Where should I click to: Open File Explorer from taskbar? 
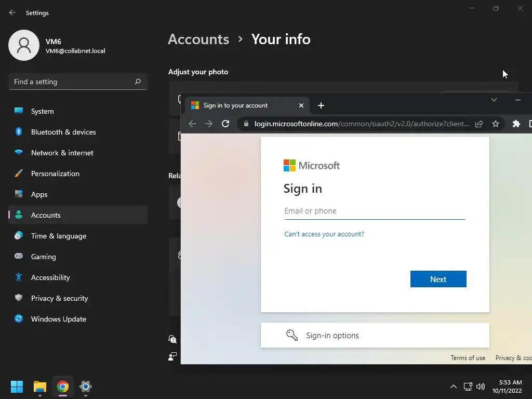39,387
